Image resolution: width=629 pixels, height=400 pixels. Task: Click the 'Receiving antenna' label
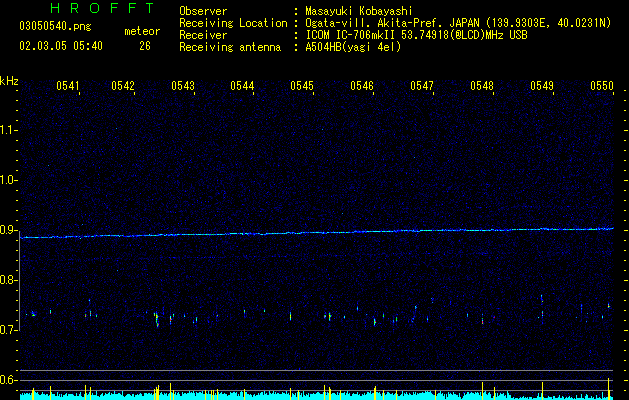click(230, 47)
